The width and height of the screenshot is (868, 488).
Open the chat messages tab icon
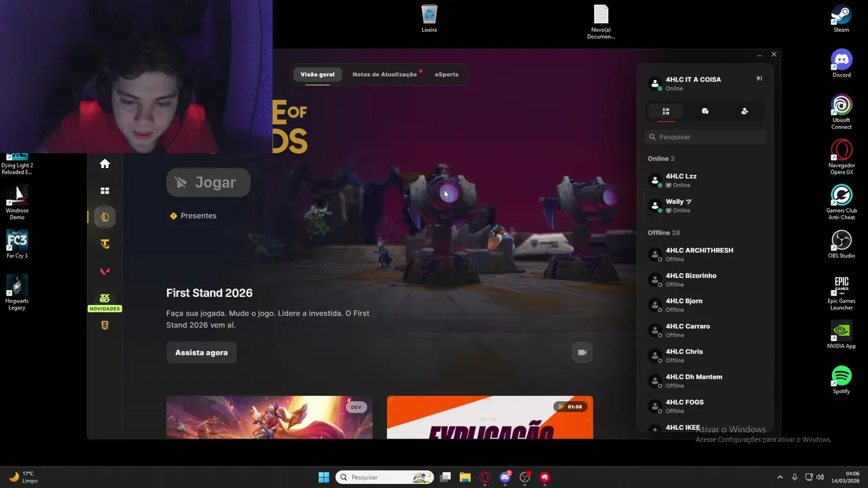click(705, 111)
